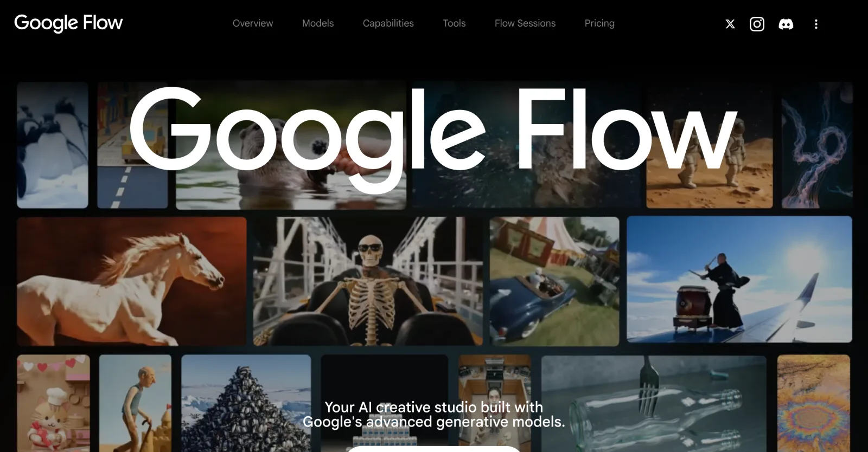Open the Tools nav item
Image resolution: width=868 pixels, height=452 pixels.
[x=454, y=23]
